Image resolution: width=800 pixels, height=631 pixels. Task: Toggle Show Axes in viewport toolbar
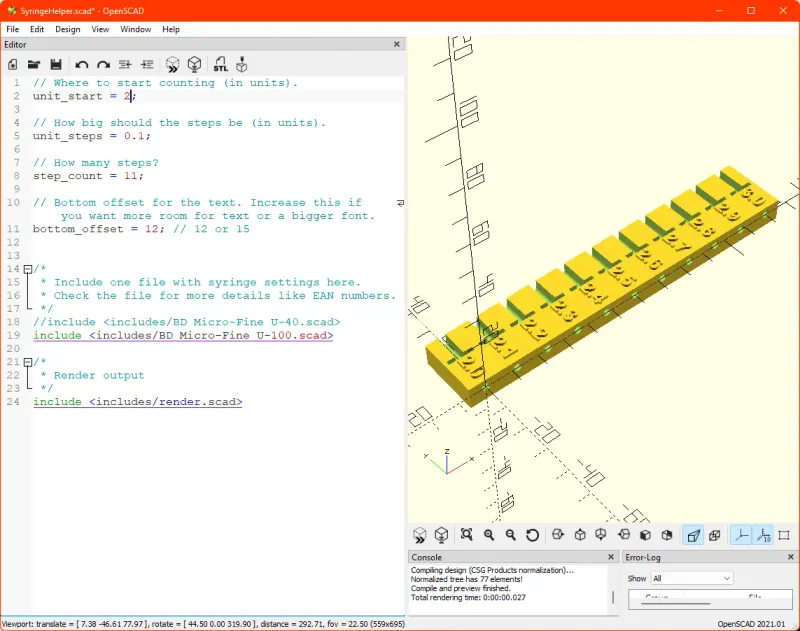(x=741, y=535)
